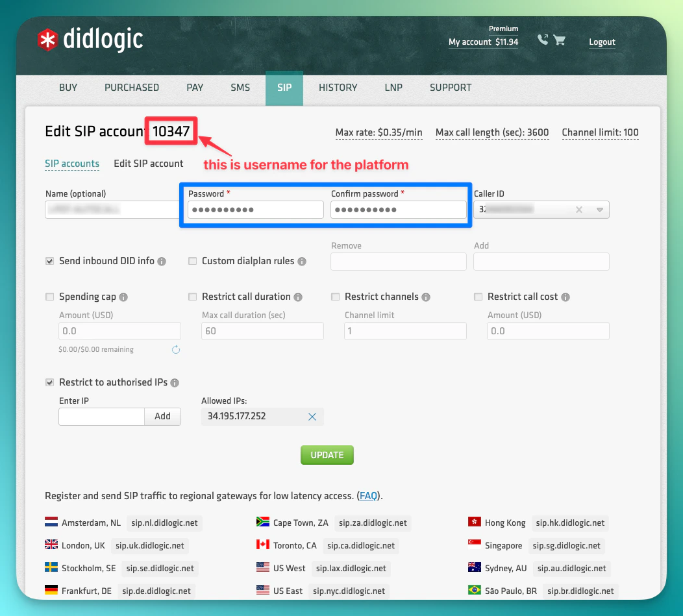Click the didlogic asterisk logo
683x616 pixels.
coord(47,40)
